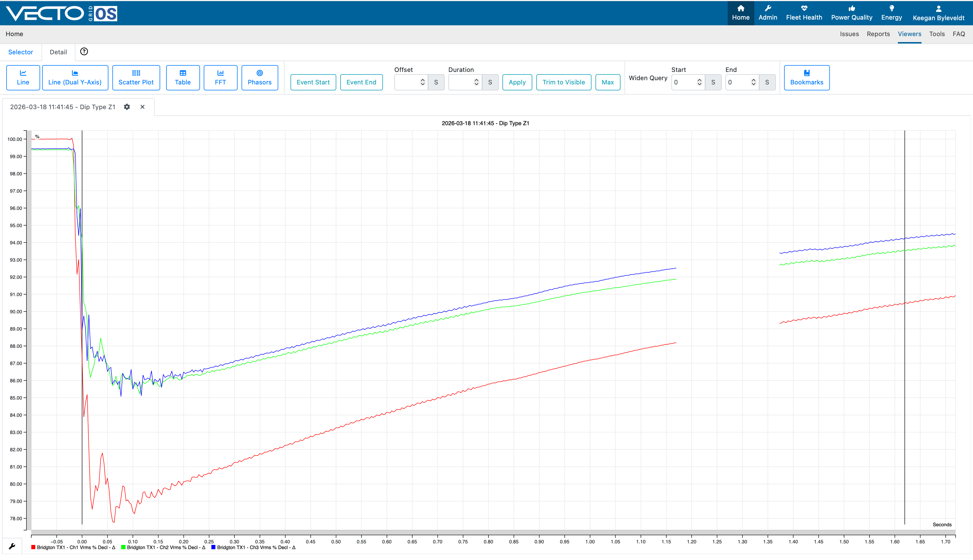
Task: Open the Admin section
Action: click(768, 13)
